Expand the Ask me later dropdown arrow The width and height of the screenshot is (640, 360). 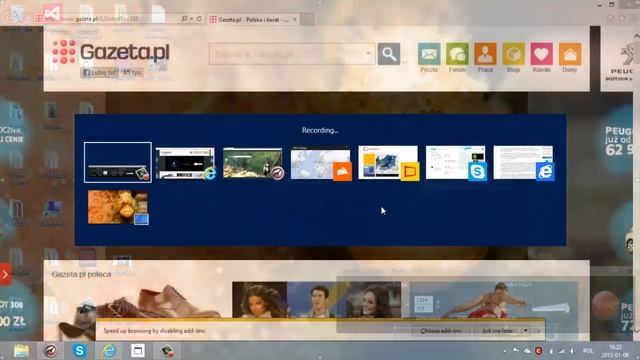click(526, 331)
